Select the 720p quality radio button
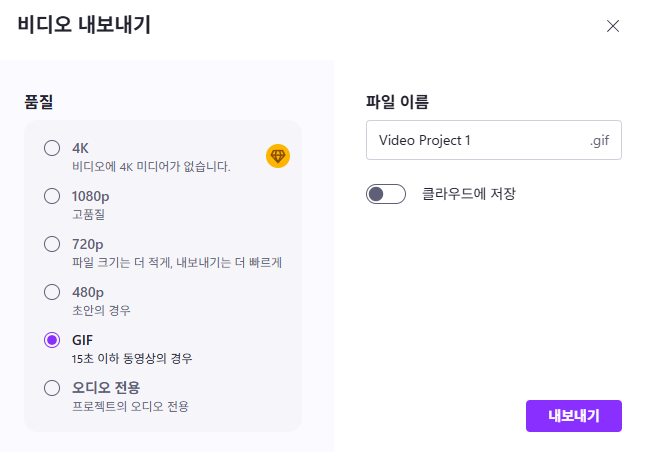The image size is (647, 452). pos(52,244)
